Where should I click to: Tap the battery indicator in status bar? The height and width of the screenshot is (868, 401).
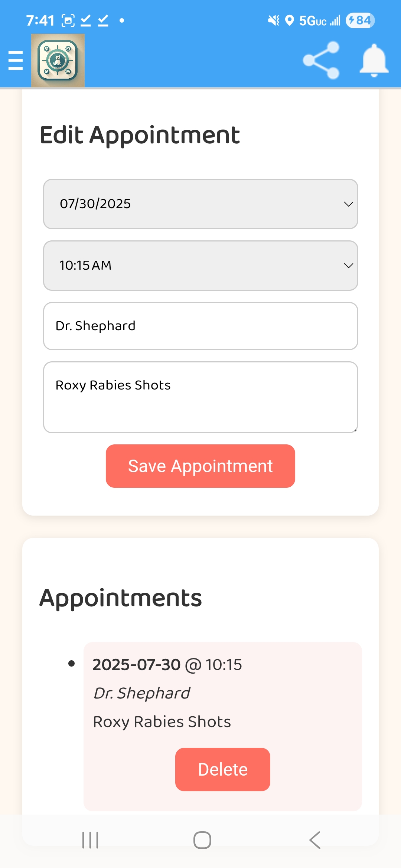point(360,20)
